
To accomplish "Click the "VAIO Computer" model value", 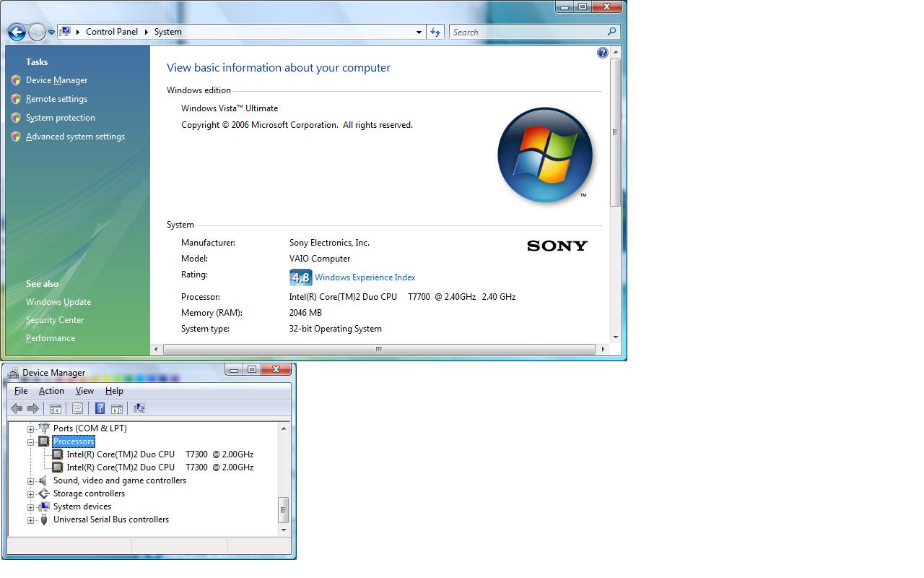I will pos(320,259).
